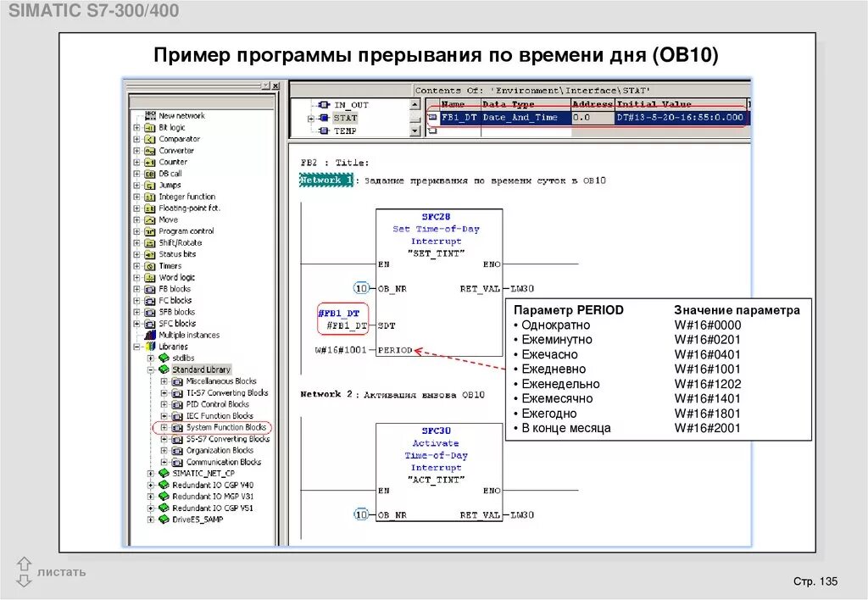Click the stdlibs library icon
The width and height of the screenshot is (868, 600).
tap(164, 358)
